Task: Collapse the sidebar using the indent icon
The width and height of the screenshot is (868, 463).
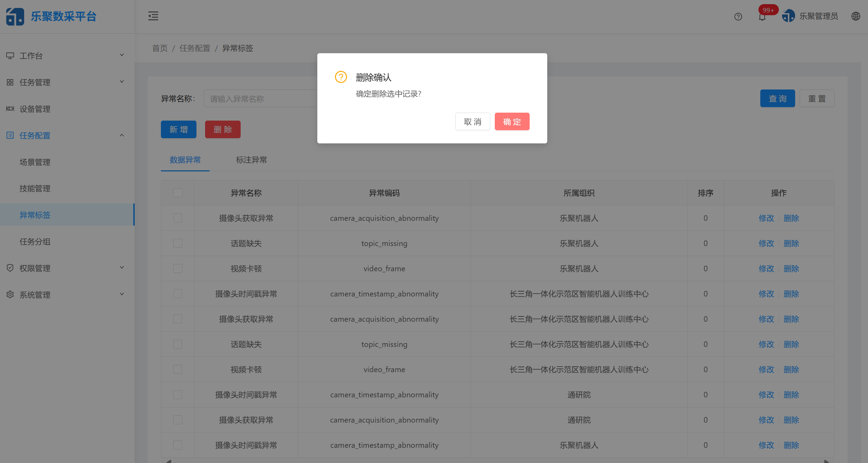Action: coord(153,16)
